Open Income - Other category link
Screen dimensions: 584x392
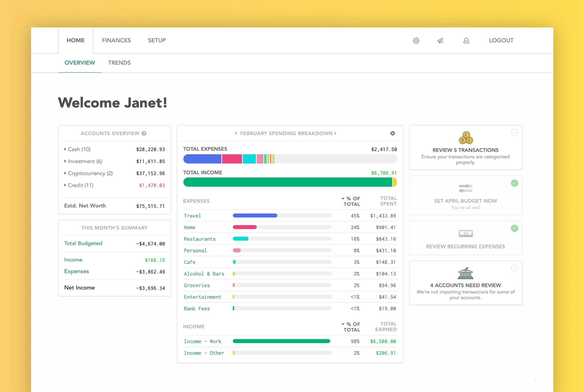pyautogui.click(x=204, y=353)
